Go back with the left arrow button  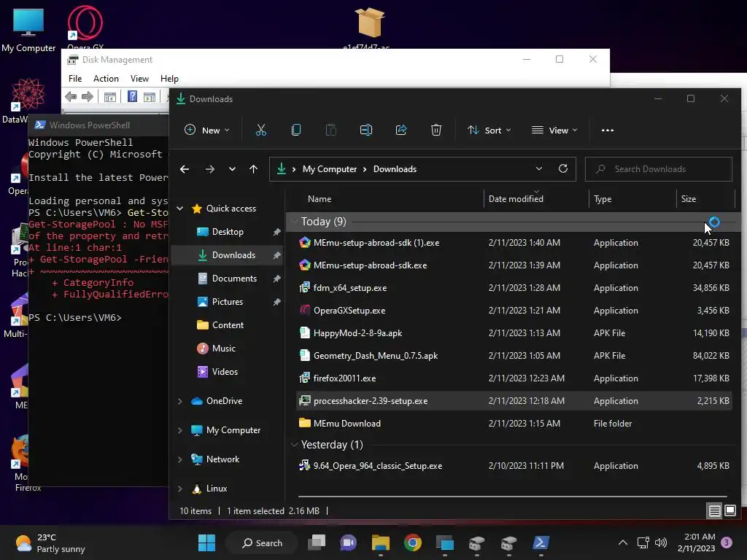point(185,169)
